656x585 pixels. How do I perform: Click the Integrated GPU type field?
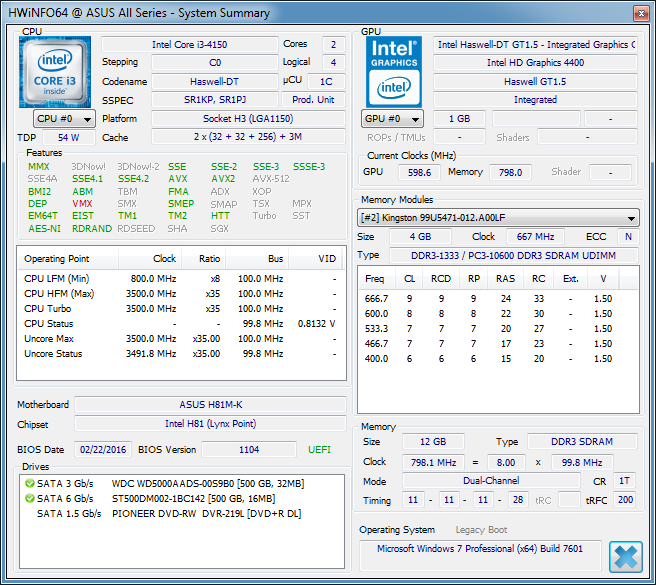tap(535, 100)
